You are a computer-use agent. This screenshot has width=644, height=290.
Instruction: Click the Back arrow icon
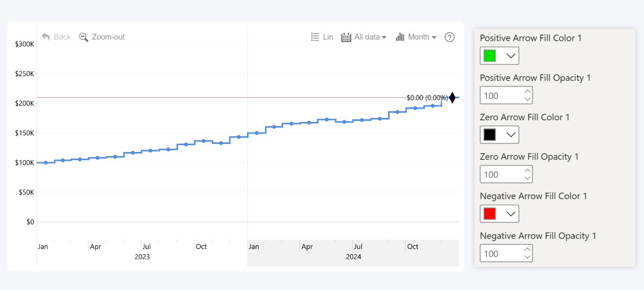coord(46,37)
